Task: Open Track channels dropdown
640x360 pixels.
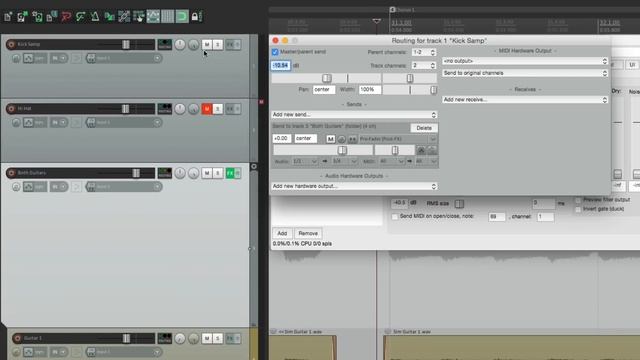Action: click(x=424, y=65)
